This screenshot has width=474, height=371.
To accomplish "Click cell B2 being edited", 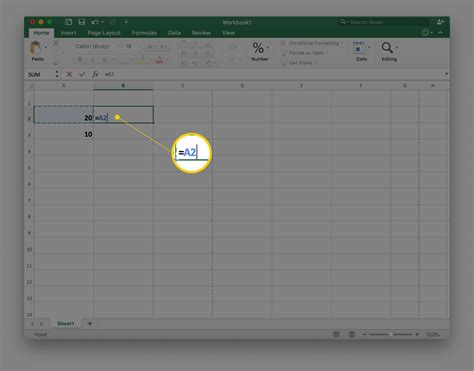I will click(x=123, y=115).
